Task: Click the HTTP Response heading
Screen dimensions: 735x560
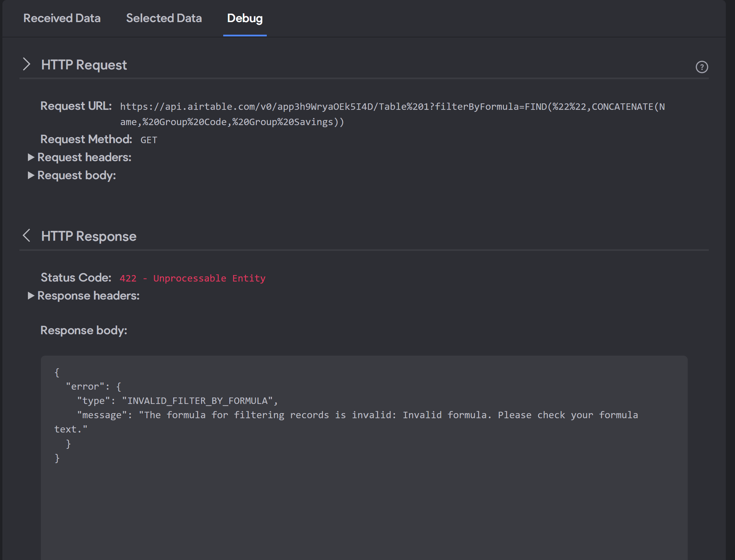Action: pyautogui.click(x=89, y=236)
